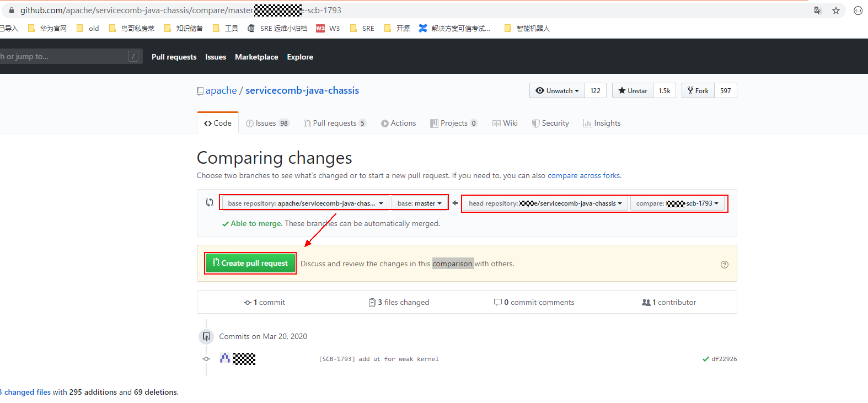
Task: Open the Insights tab
Action: pyautogui.click(x=602, y=123)
